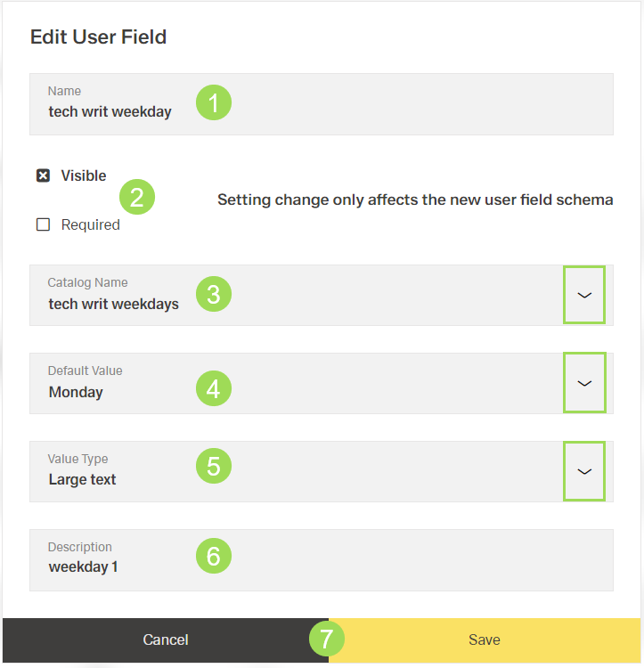Click the 'Large text' value type text
Screen dimensions: 644x668
click(x=82, y=479)
